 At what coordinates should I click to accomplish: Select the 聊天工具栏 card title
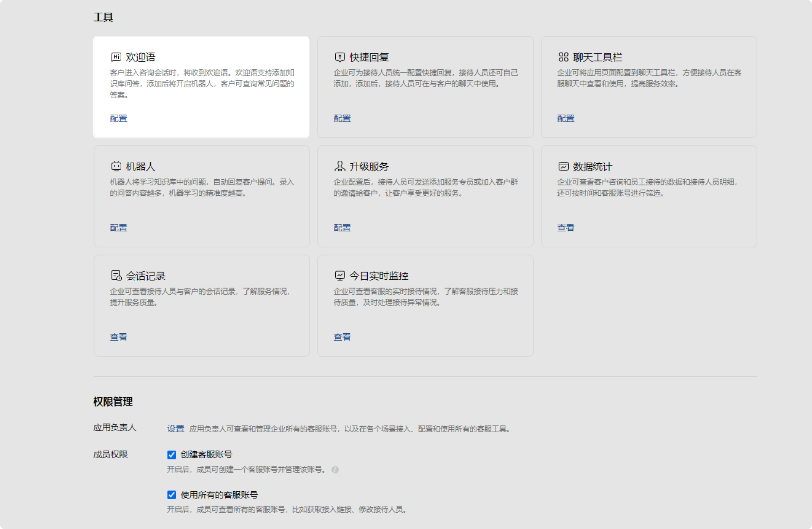(598, 57)
